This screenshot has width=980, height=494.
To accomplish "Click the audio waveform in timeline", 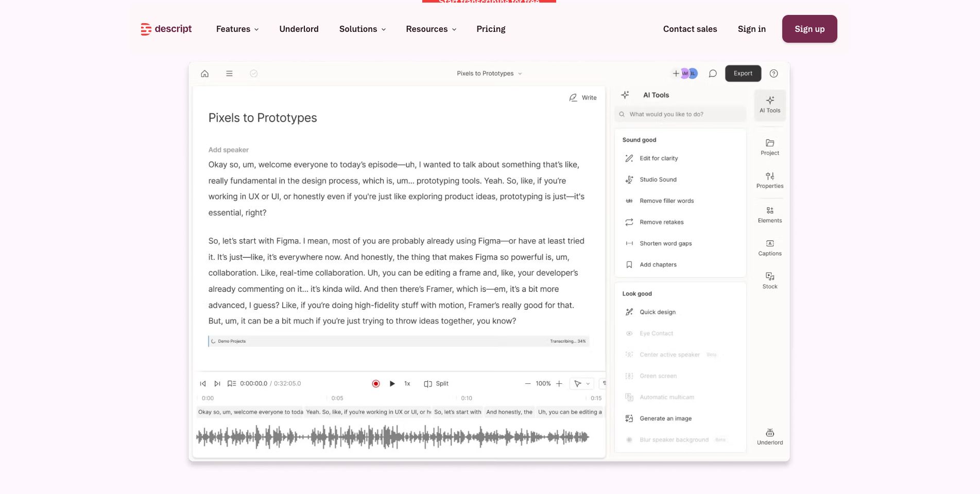I will (392, 437).
